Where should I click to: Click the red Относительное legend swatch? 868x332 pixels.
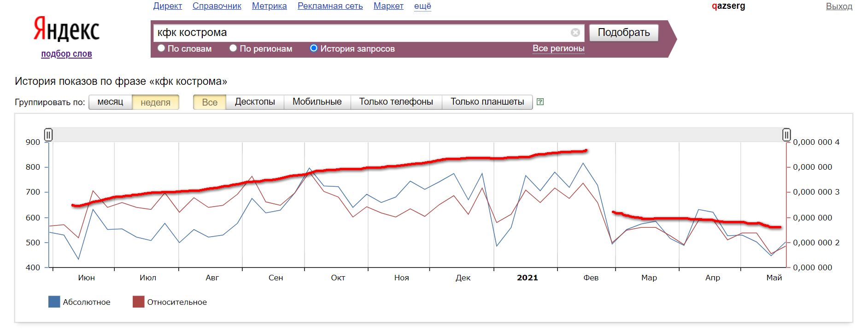click(138, 302)
